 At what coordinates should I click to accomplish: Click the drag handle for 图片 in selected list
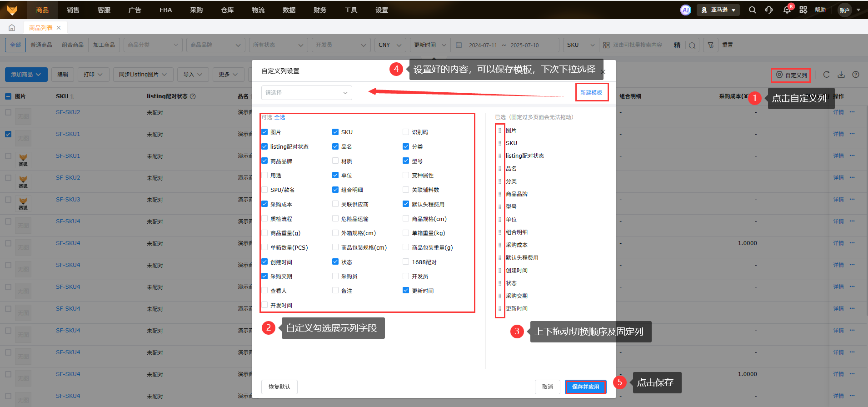point(500,131)
